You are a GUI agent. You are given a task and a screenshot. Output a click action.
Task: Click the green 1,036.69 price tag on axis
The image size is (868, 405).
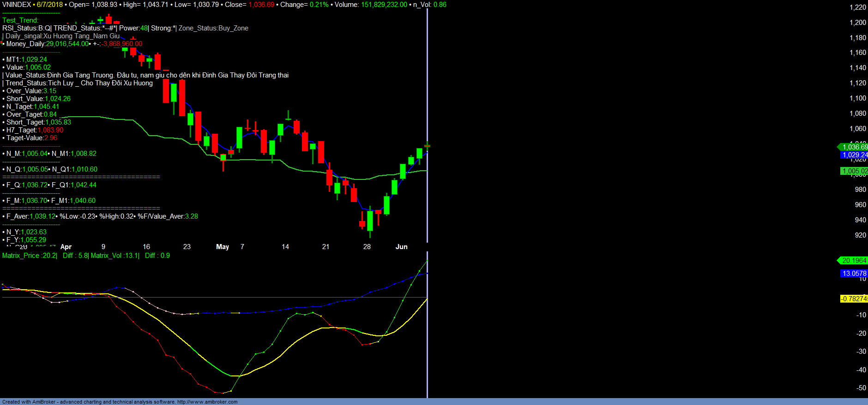pos(854,147)
